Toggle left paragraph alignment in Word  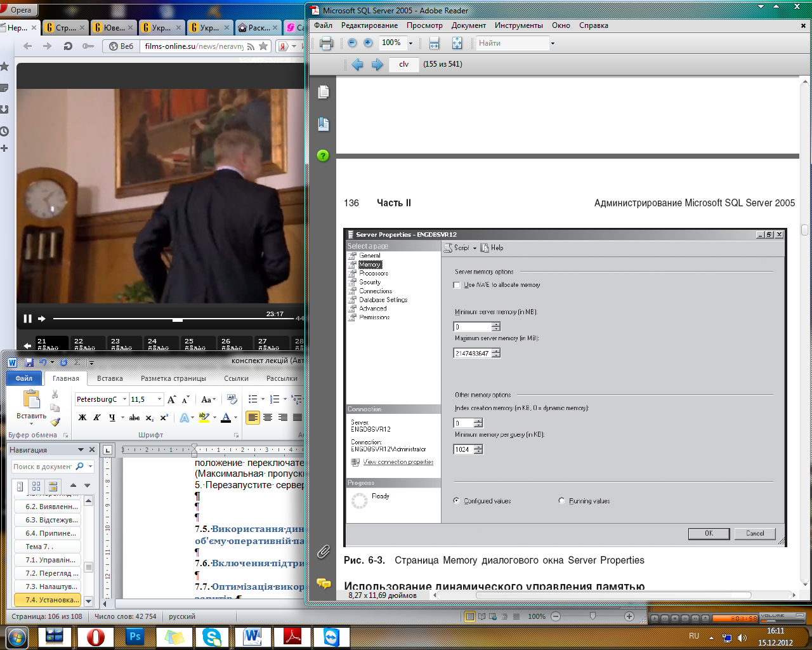[252, 418]
